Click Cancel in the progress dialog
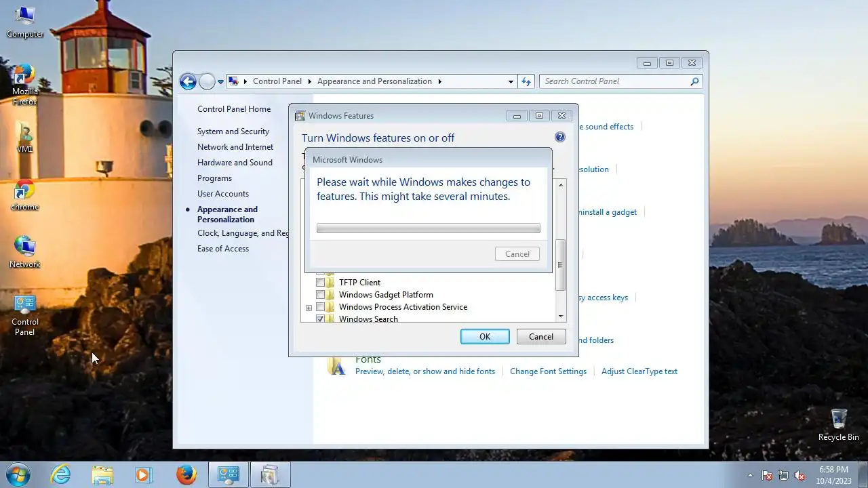The image size is (868, 488). [x=517, y=253]
